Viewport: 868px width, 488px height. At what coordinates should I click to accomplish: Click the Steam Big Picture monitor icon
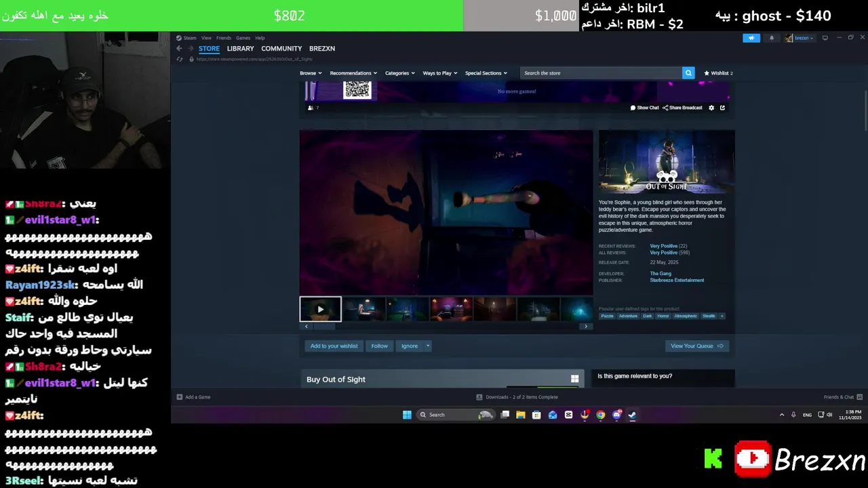(825, 38)
